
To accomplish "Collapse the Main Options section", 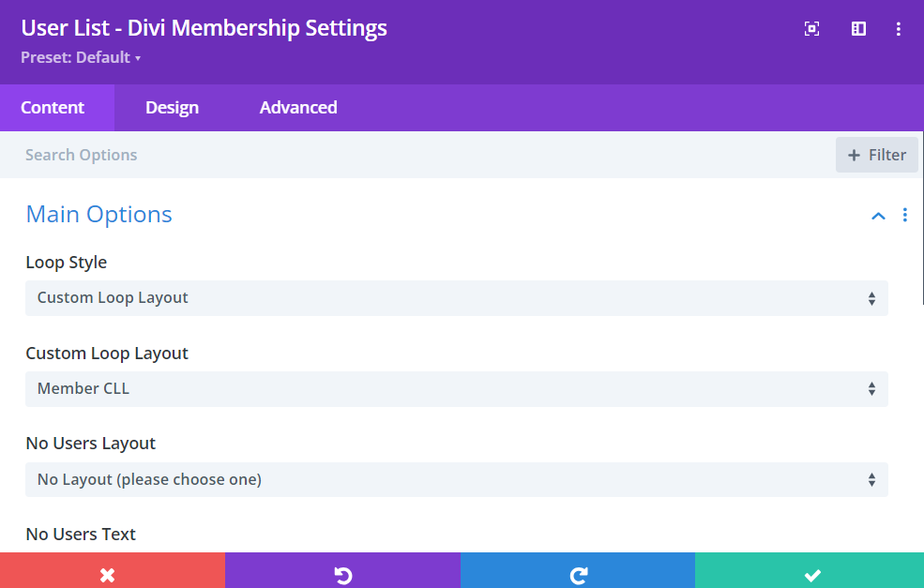I will point(878,215).
